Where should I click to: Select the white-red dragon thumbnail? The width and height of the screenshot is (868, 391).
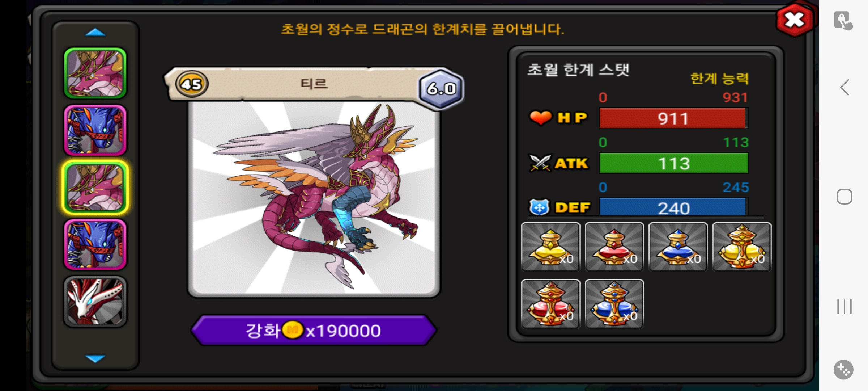tap(95, 302)
